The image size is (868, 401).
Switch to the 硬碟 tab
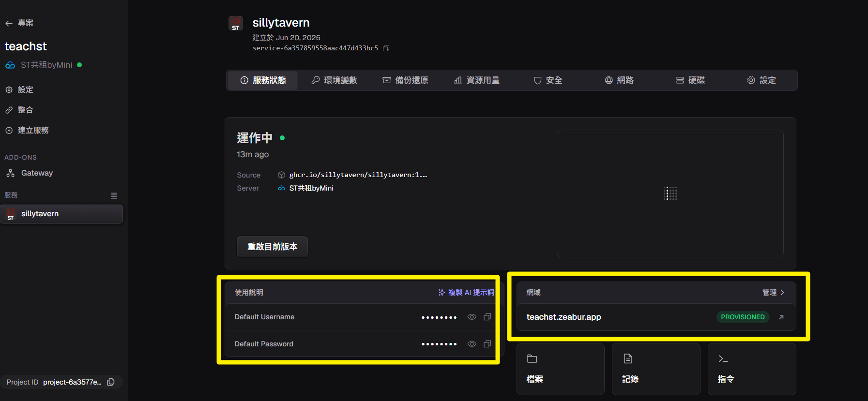(690, 80)
